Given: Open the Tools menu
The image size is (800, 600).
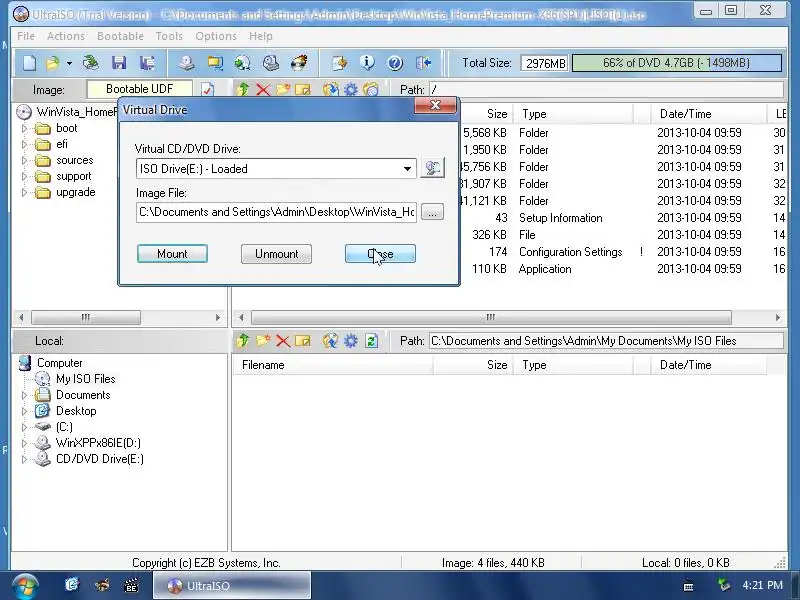Looking at the screenshot, I should pos(169,36).
